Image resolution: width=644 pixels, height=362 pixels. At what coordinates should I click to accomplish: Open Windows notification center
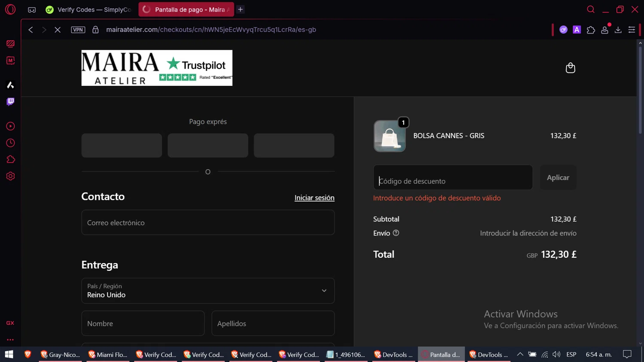pos(627,354)
